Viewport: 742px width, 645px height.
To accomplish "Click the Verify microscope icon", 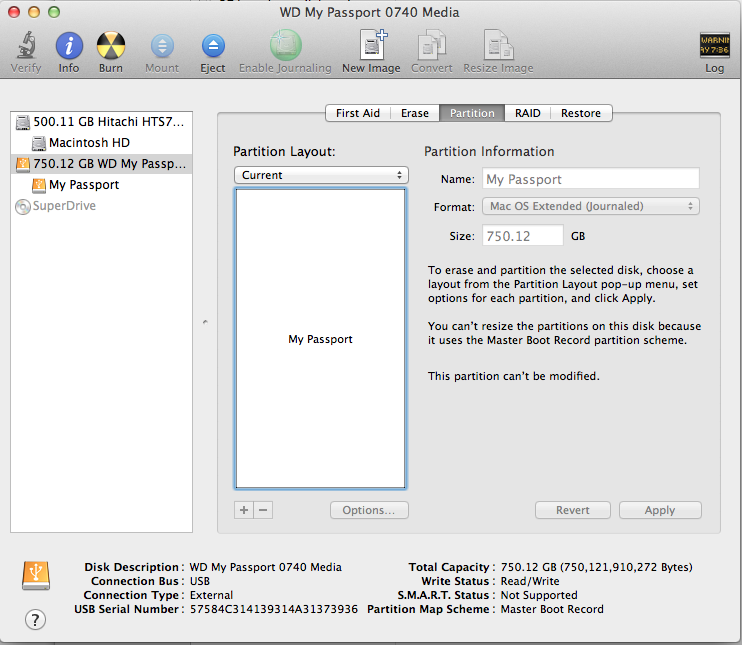I will pyautogui.click(x=27, y=45).
